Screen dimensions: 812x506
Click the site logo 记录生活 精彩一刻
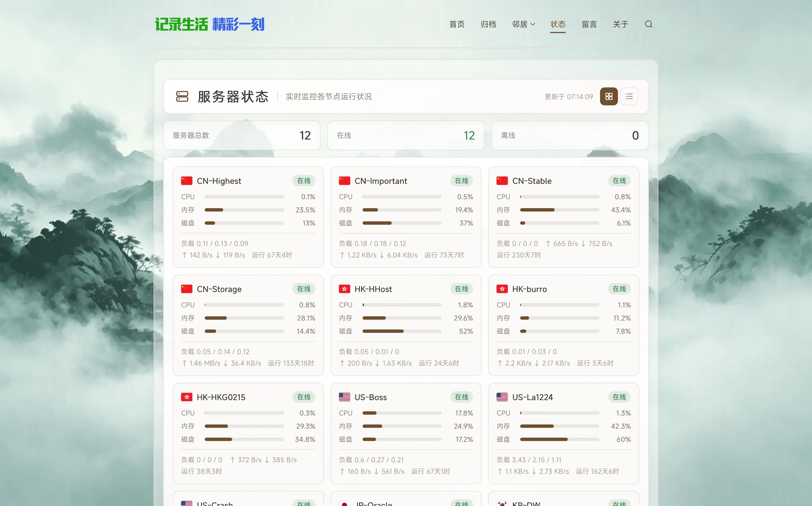[x=210, y=24]
